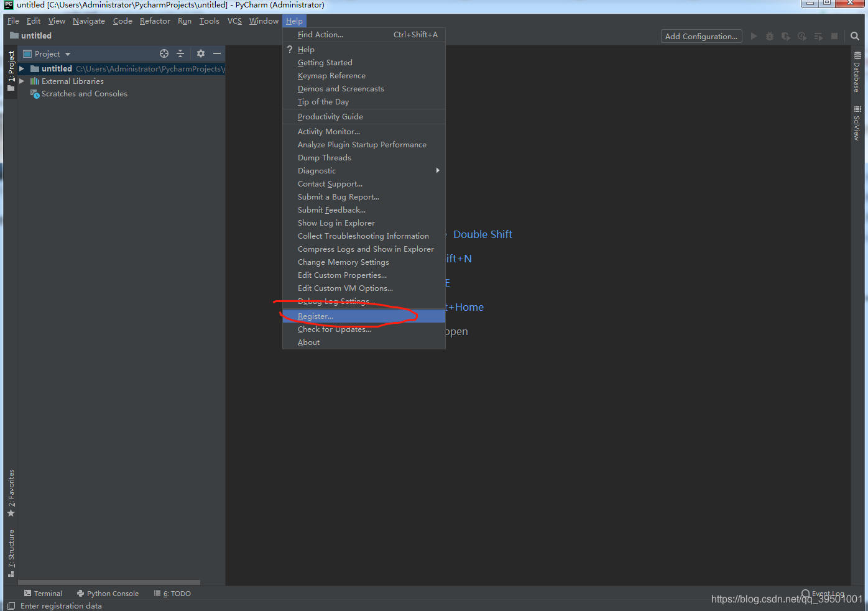Select Show Log in Explorer
868x611 pixels.
click(x=364, y=223)
